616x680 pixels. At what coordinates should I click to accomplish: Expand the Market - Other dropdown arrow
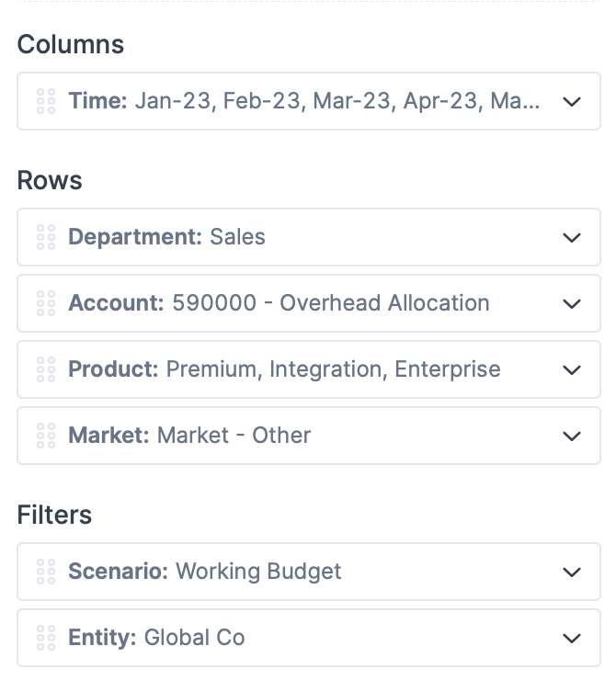click(x=572, y=436)
